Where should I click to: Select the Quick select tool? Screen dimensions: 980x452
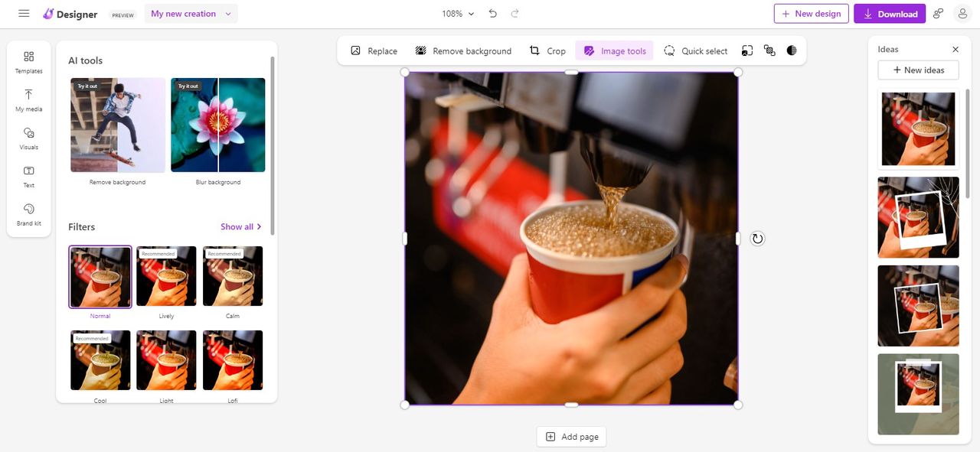(695, 51)
